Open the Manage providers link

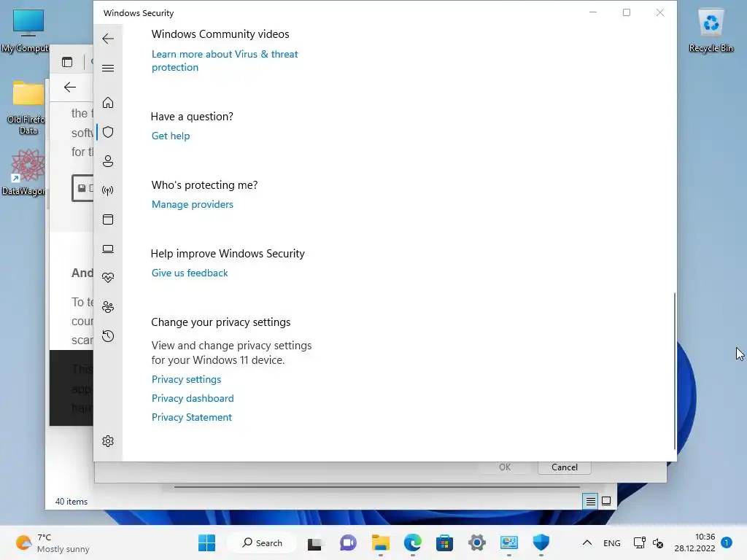193,204
